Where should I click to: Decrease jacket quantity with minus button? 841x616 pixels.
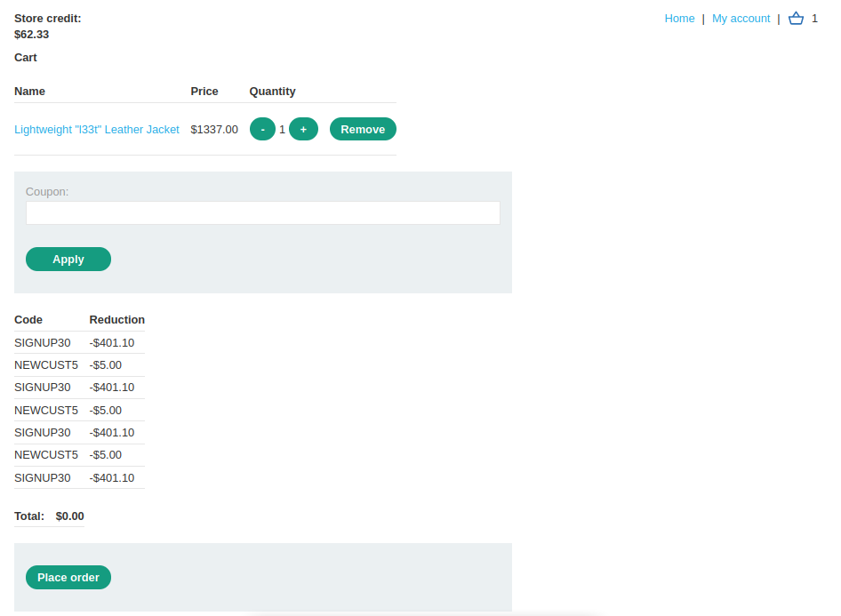pyautogui.click(x=262, y=130)
